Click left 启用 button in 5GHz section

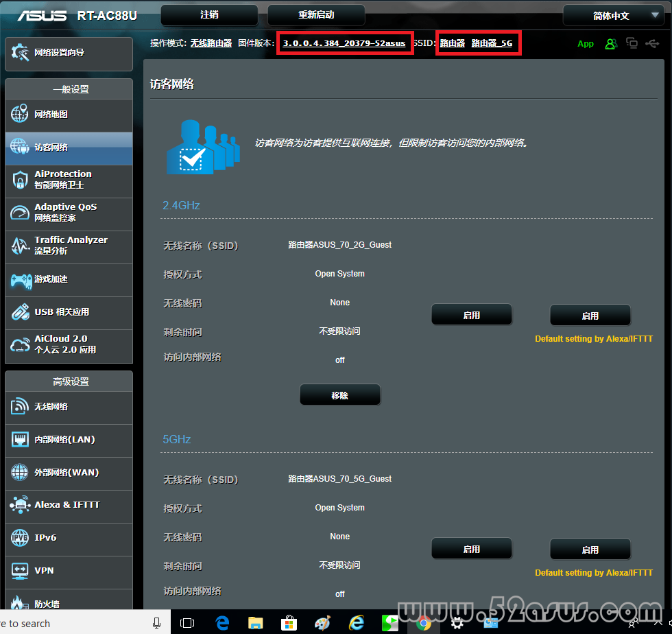click(x=472, y=549)
